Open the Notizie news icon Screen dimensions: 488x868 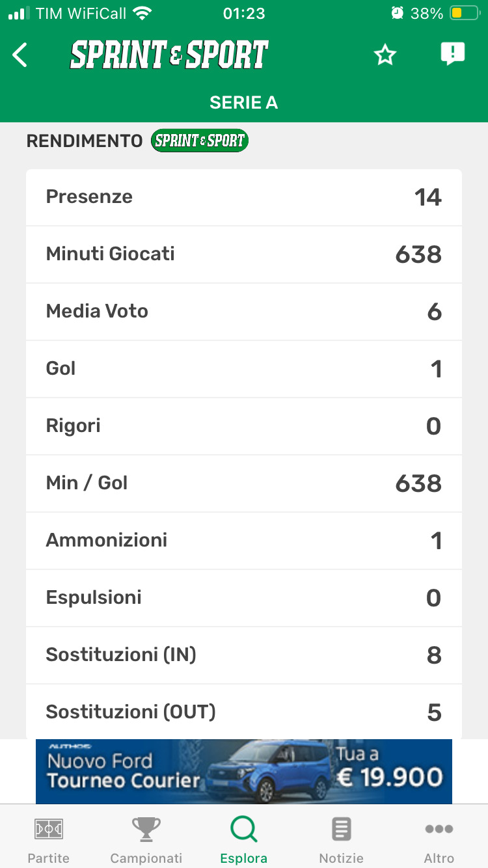coord(342,830)
